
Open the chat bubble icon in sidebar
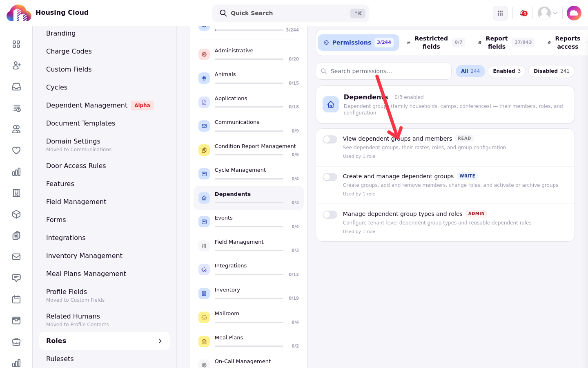16,278
